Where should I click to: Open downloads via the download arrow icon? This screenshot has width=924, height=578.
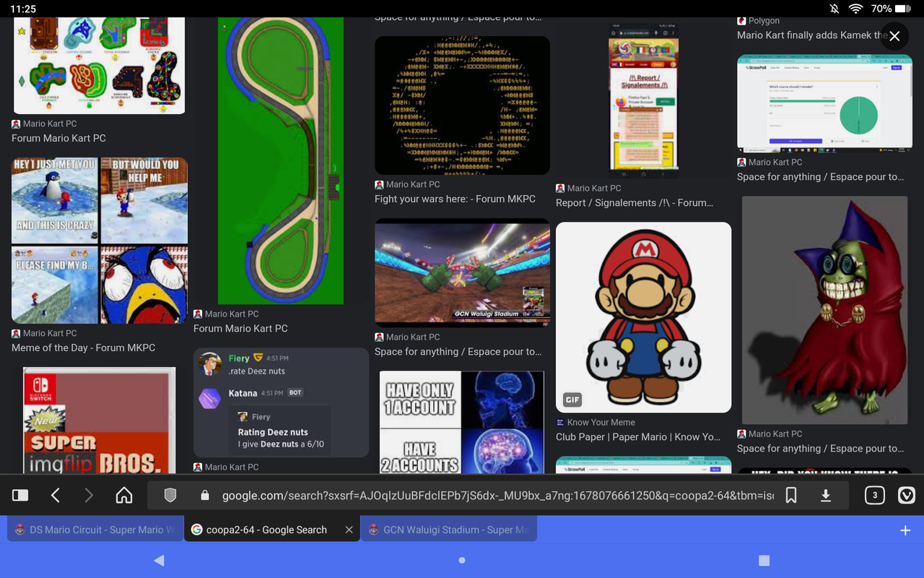(x=826, y=495)
